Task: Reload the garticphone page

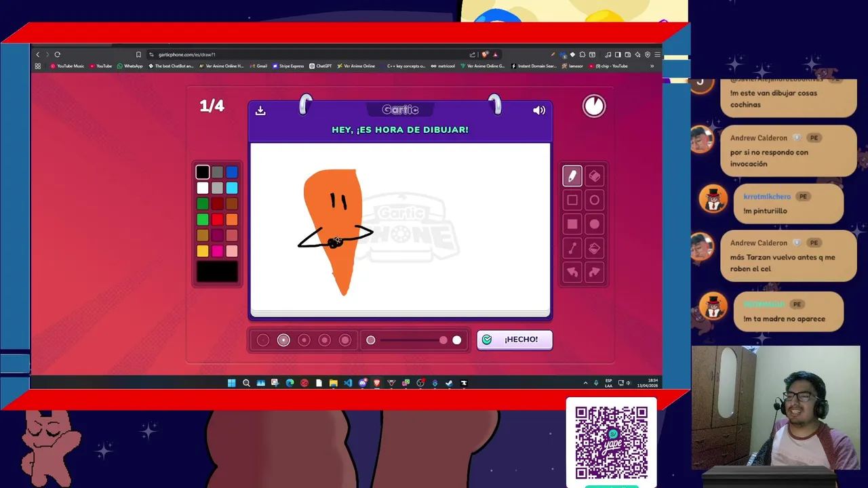Action: [x=58, y=54]
